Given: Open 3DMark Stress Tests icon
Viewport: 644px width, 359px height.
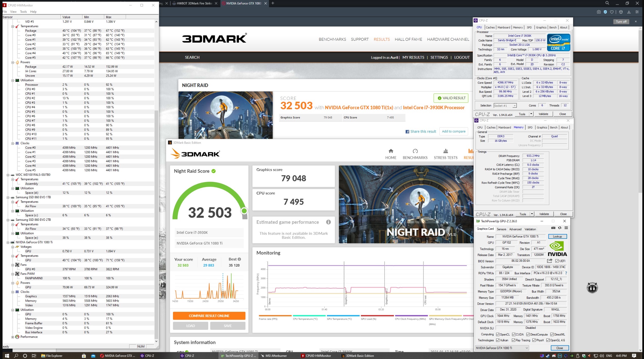Looking at the screenshot, I should point(446,151).
